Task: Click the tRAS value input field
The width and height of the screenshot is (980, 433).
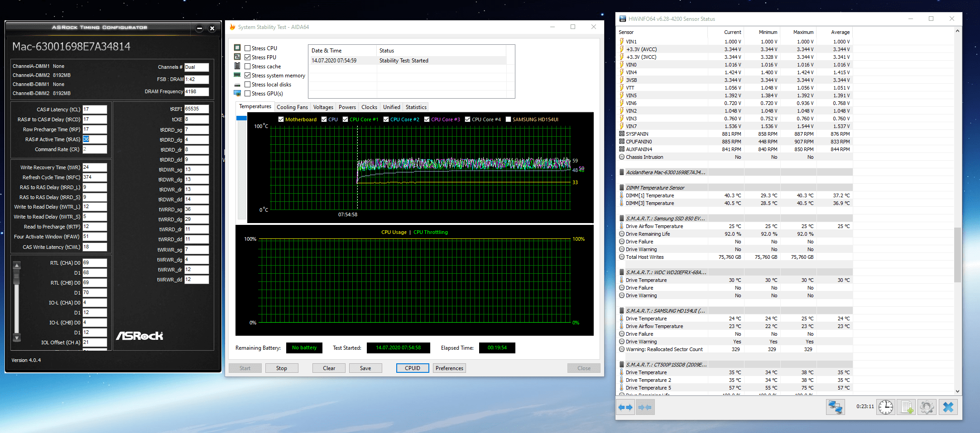Action: tap(94, 139)
